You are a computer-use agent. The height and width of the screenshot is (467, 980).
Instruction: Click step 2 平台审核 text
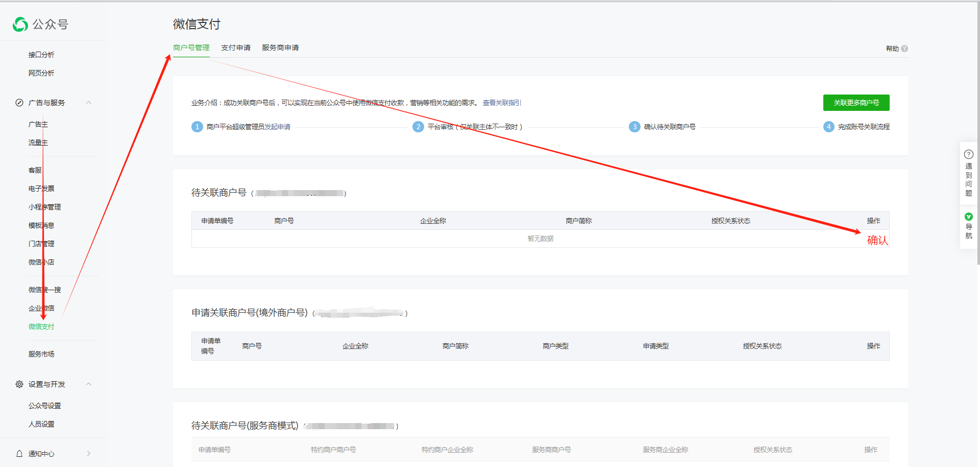click(x=475, y=127)
